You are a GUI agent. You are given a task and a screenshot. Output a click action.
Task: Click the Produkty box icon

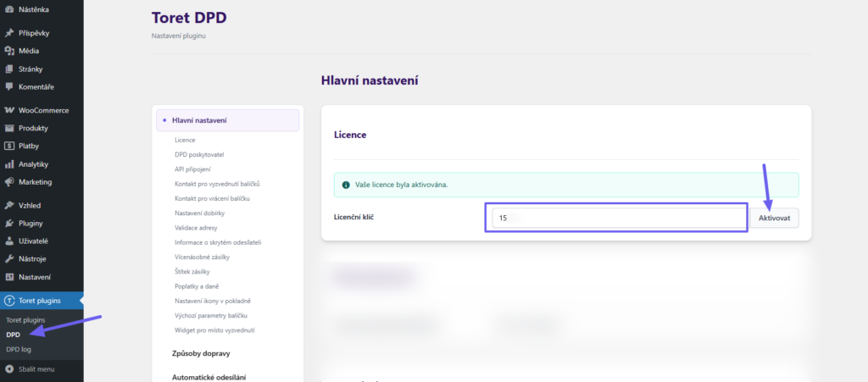pyautogui.click(x=8, y=128)
